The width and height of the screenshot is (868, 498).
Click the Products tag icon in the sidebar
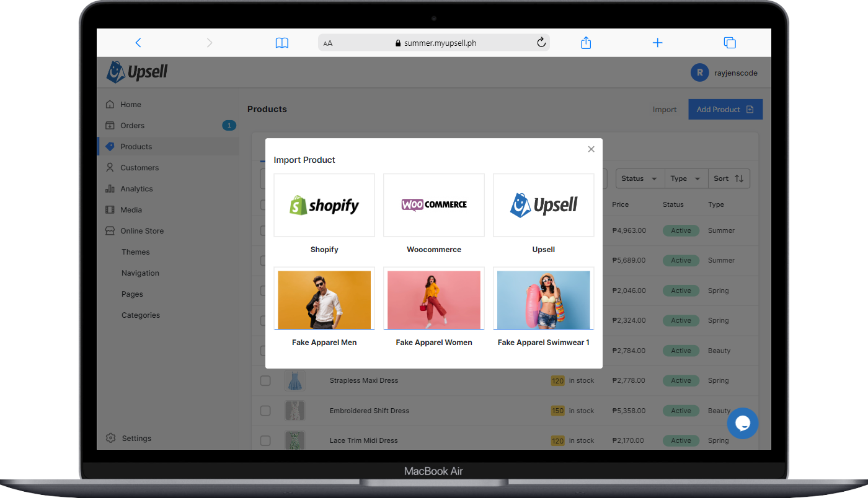click(110, 147)
